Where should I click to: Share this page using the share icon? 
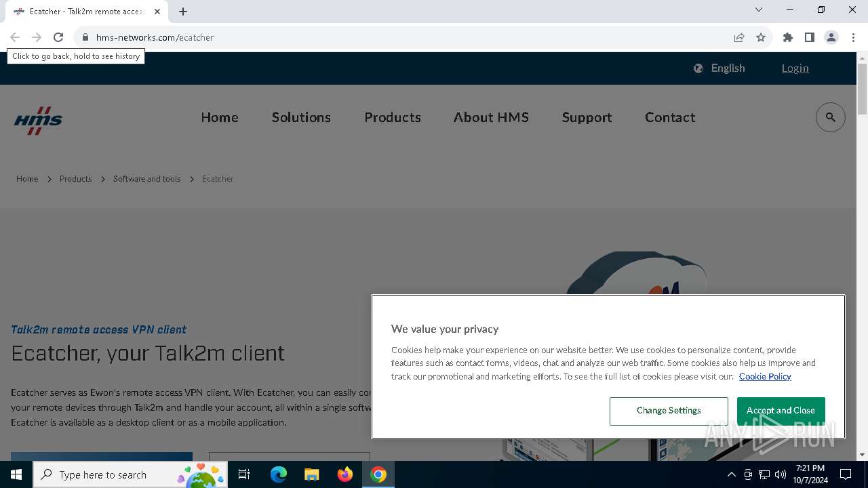pos(739,37)
